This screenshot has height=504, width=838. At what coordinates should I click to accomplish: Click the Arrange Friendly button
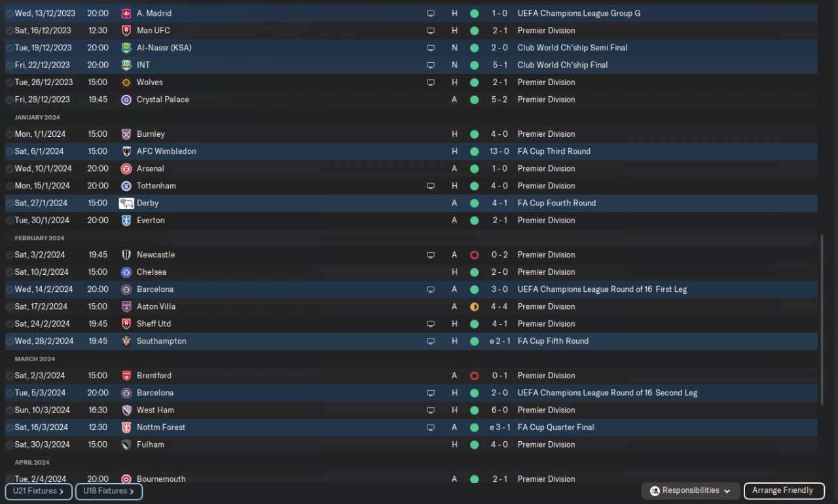click(782, 491)
